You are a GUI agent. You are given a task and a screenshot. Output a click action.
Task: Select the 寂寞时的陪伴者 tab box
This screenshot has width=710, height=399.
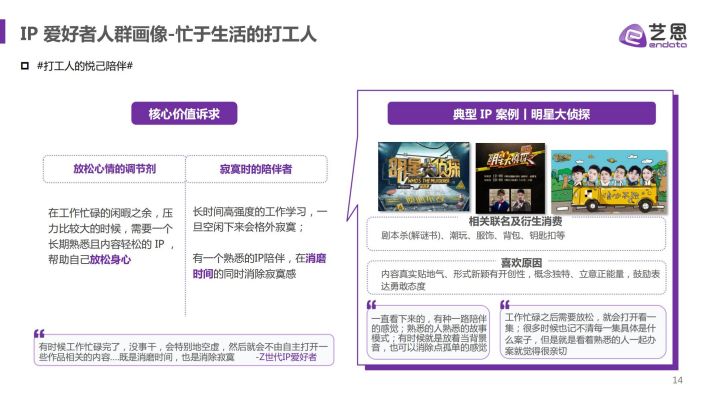coord(256,169)
